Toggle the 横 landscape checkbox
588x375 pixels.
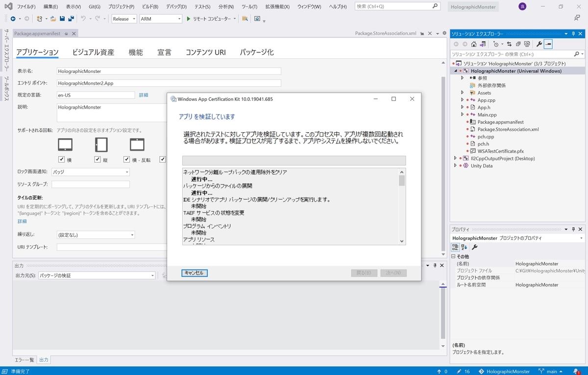click(61, 160)
